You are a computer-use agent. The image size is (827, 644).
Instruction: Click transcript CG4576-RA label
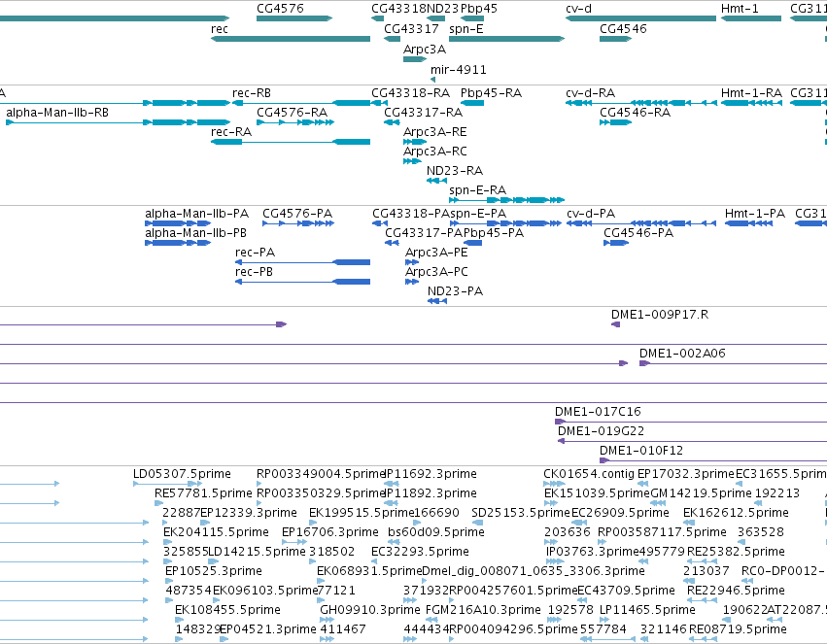[x=293, y=113]
